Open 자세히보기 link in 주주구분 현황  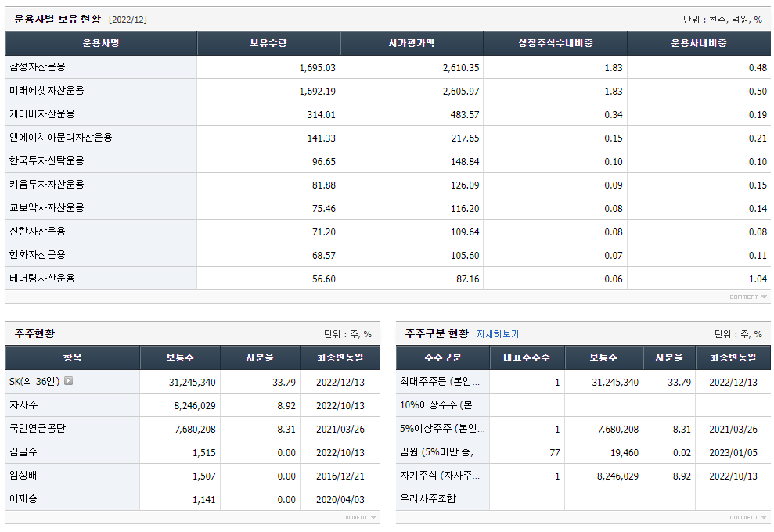498,334
